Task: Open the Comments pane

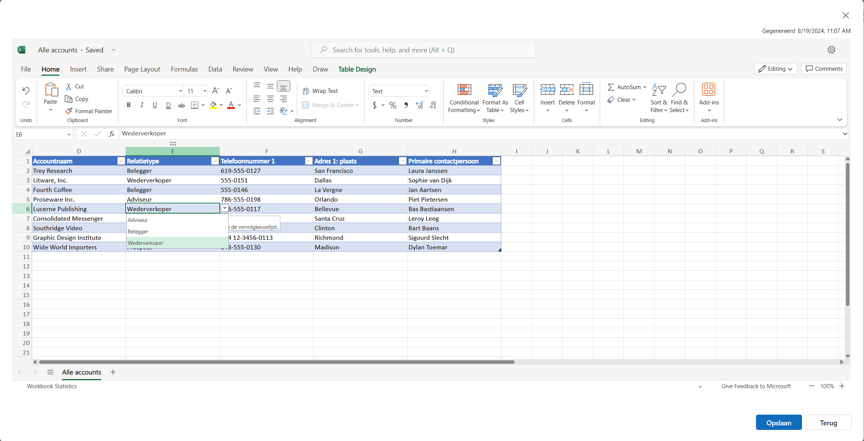Action: coord(824,69)
